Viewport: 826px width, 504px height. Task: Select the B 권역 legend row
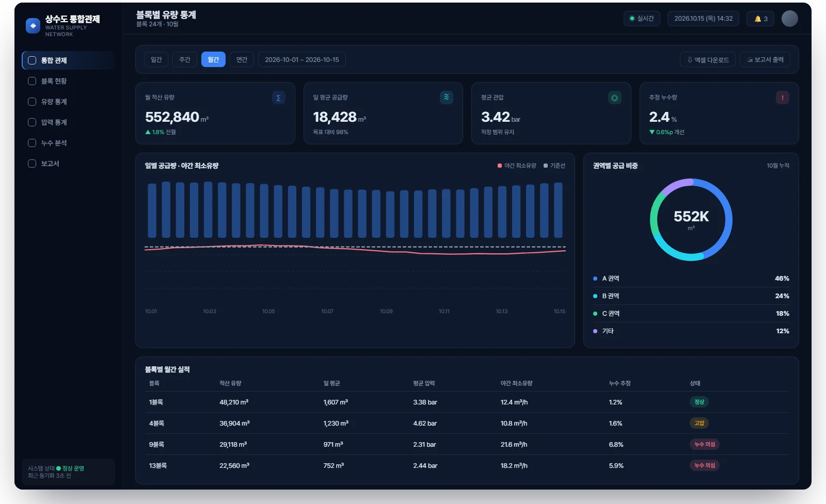coord(691,296)
